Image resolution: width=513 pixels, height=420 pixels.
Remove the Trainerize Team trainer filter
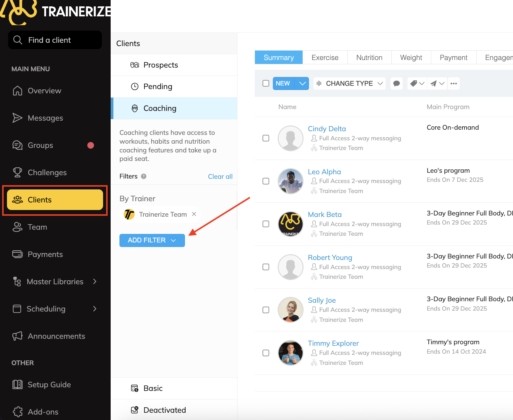194,214
